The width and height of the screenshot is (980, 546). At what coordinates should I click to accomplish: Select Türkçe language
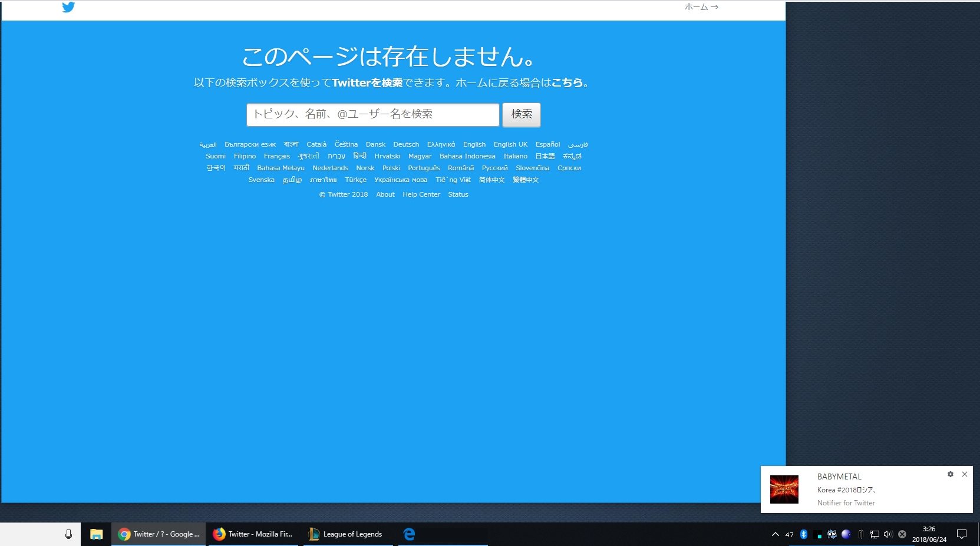click(x=355, y=180)
